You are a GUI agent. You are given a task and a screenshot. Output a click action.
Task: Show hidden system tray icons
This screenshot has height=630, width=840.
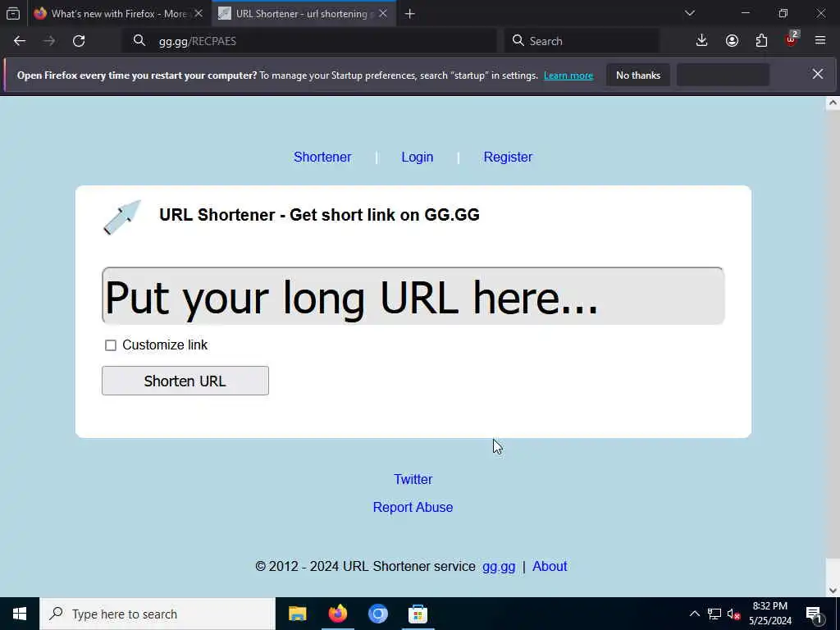point(694,614)
